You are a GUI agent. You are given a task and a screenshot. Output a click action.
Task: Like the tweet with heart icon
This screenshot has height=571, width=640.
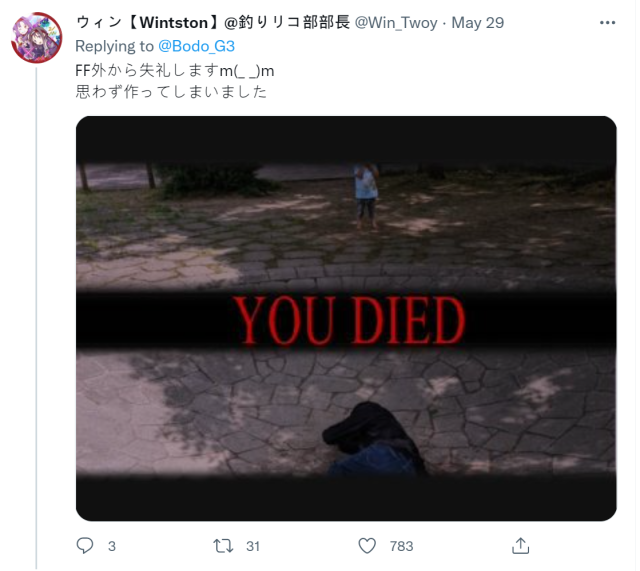pos(367,546)
